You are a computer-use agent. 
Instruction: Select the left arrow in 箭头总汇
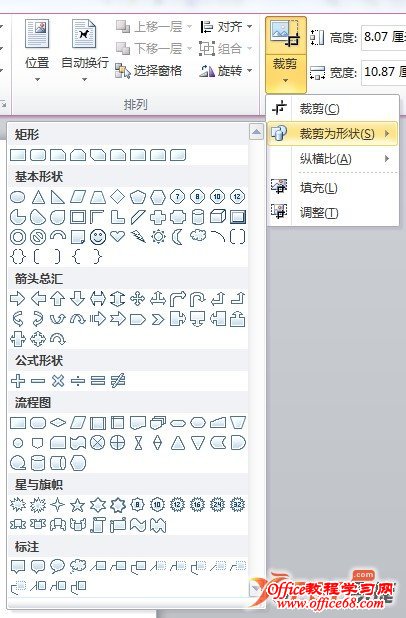point(38,299)
